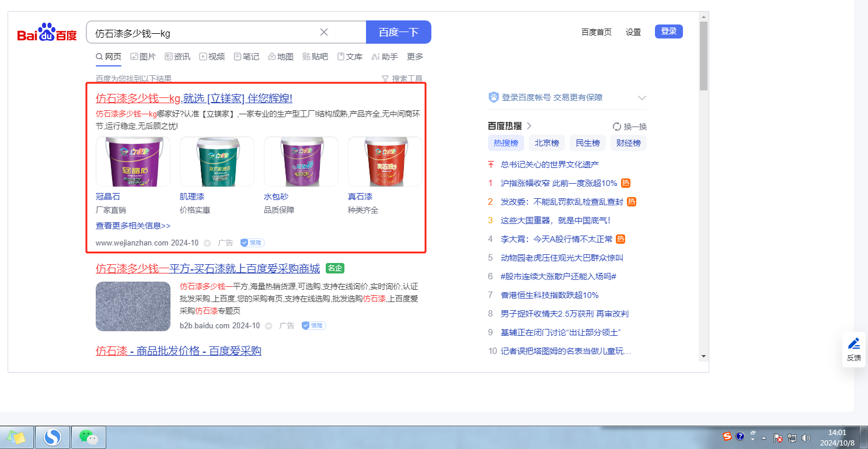
Task: Select the 热搜榜 ranking tab
Action: [506, 143]
